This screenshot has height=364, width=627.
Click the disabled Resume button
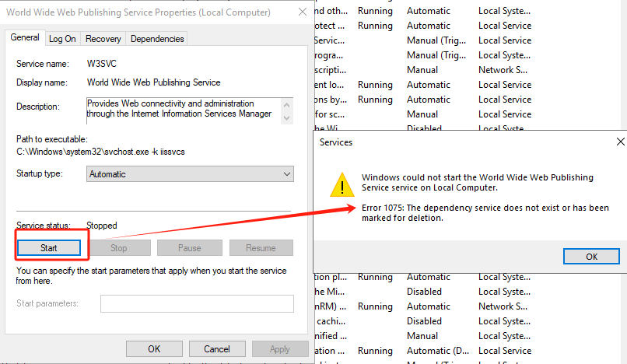point(261,248)
